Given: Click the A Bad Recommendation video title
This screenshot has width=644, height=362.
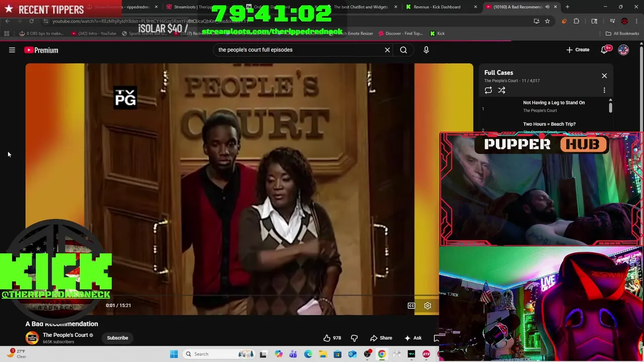Looking at the screenshot, I should click(62, 324).
